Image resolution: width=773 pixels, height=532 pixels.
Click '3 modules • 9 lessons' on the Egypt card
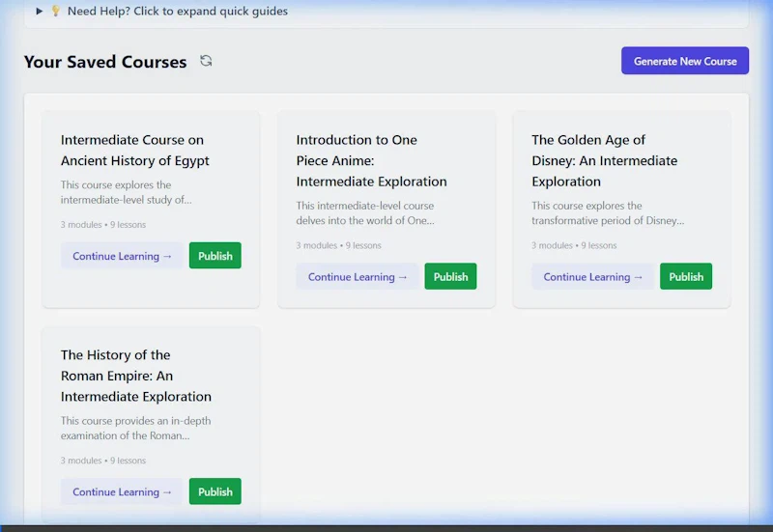(103, 225)
